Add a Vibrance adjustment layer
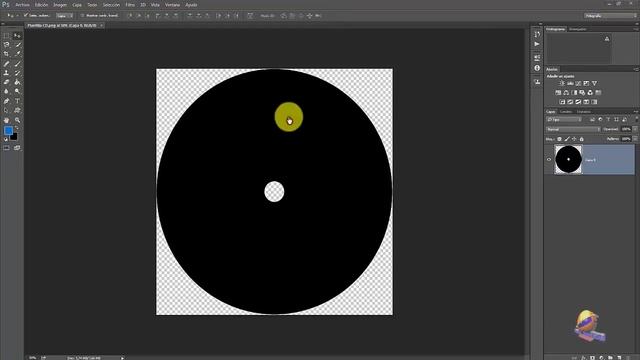 (594, 83)
